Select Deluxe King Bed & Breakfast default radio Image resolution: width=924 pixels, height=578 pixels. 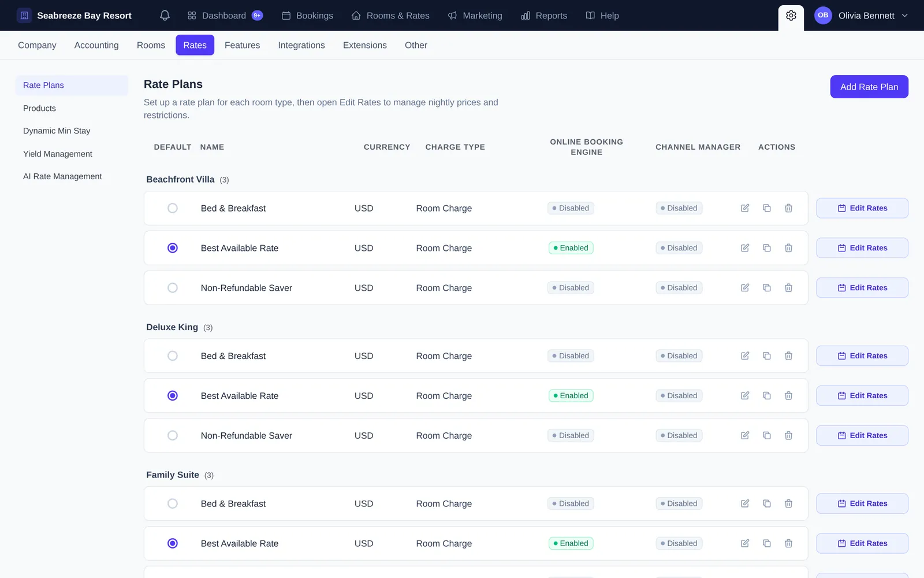coord(173,356)
